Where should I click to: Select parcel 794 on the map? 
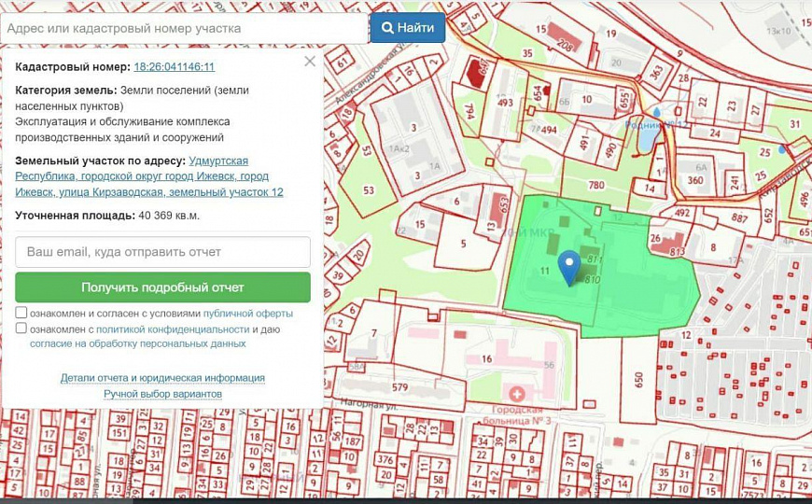tap(469, 111)
